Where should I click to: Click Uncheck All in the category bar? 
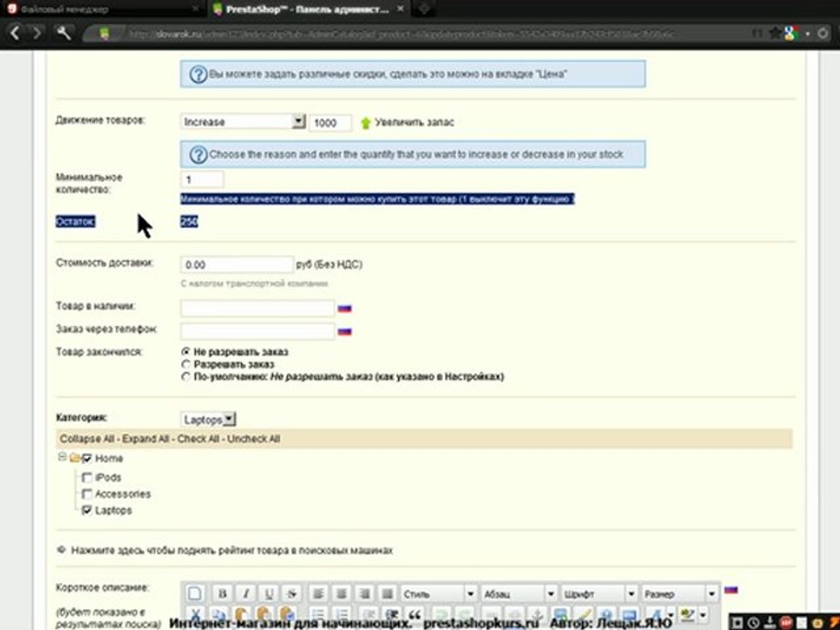(254, 438)
